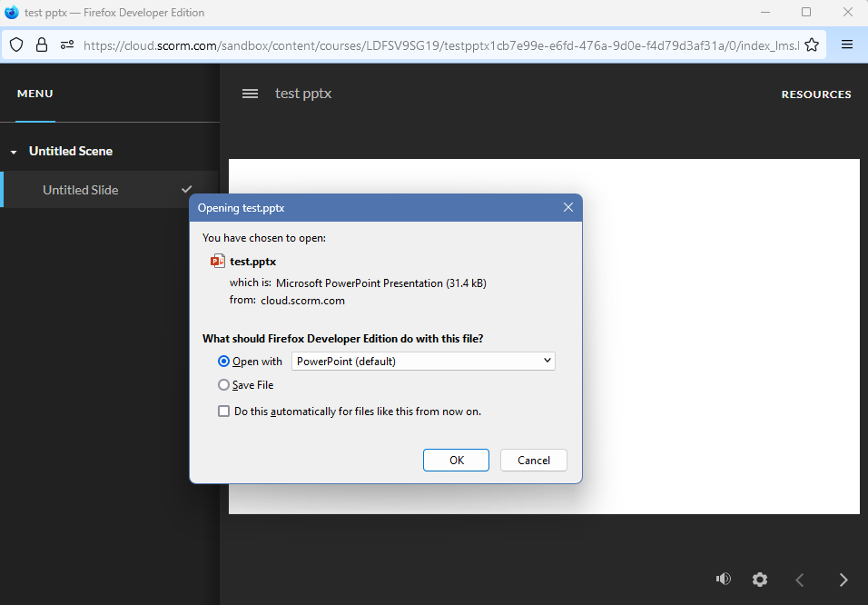Check Do this automatically for files like this
868x605 pixels.
[x=223, y=412]
